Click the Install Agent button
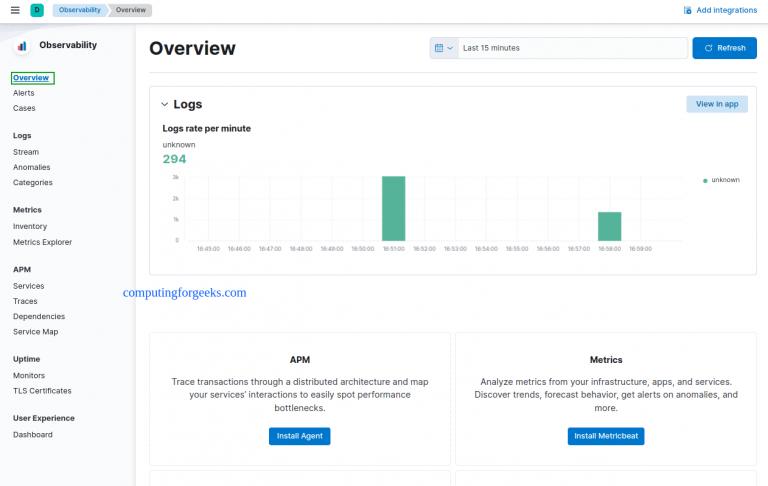The height and width of the screenshot is (486, 768). point(299,436)
